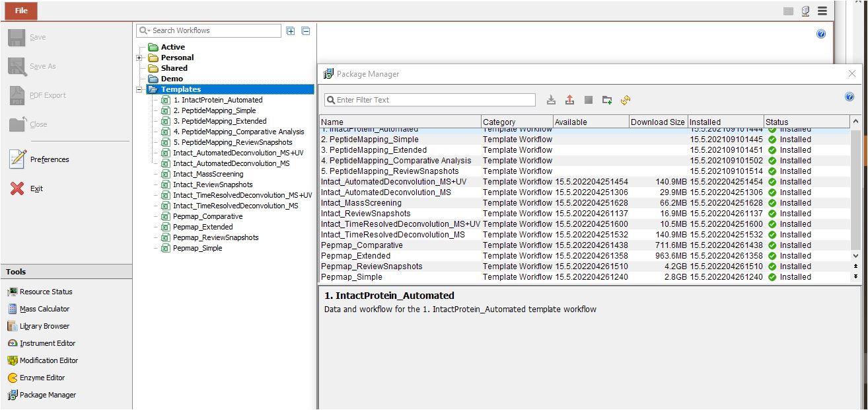Sort by the Installed column header
The image size is (868, 410).
tap(725, 122)
